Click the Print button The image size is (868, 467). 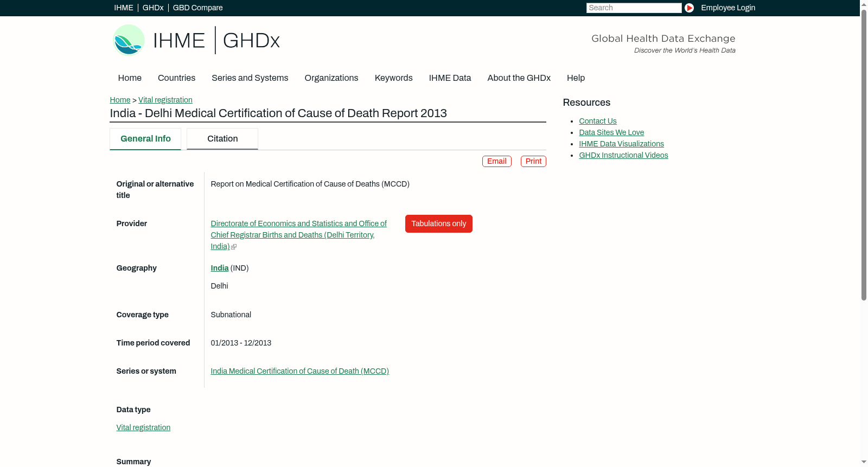[x=533, y=161]
